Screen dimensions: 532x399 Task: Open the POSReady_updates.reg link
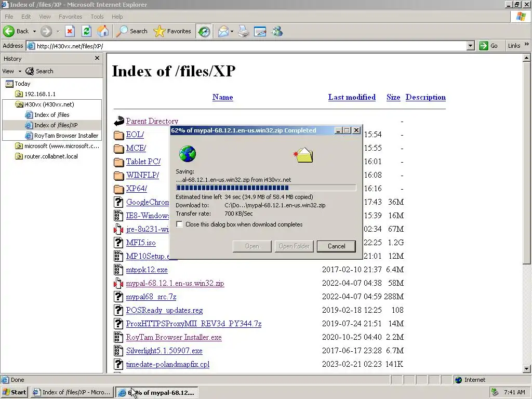click(164, 311)
